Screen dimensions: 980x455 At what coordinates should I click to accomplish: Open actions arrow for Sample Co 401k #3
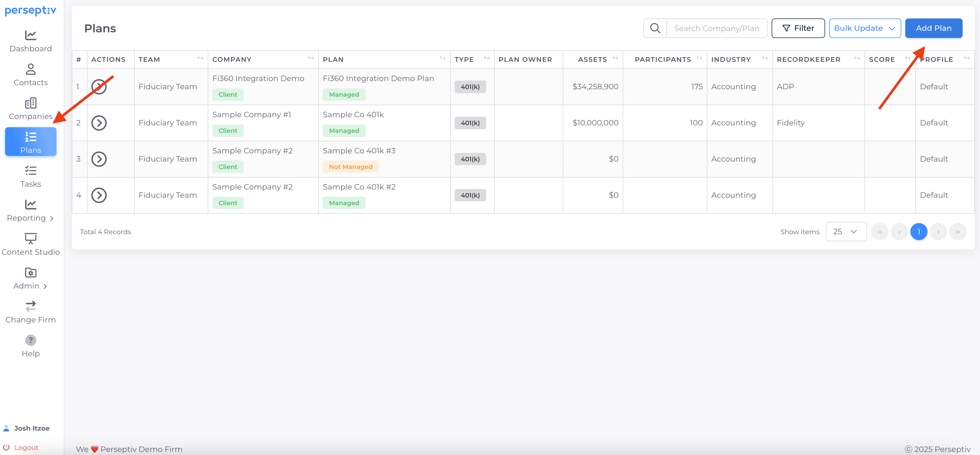99,159
